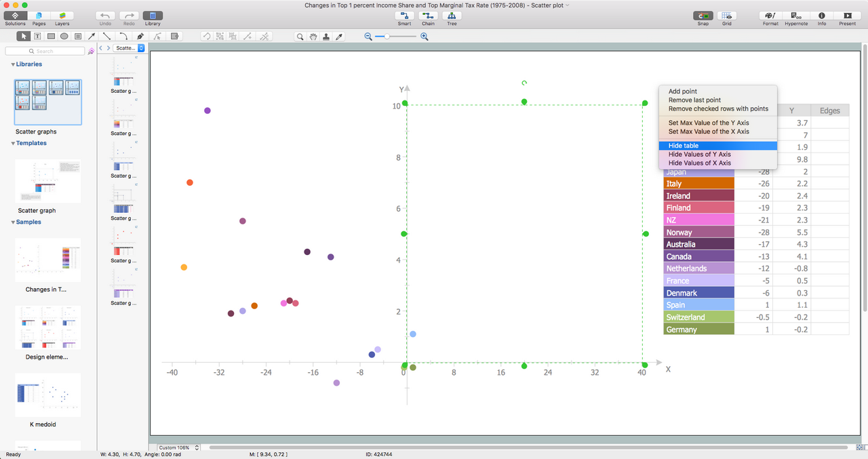Select the Ellipse shape tool
Viewport: 868px width, 459px height.
[x=64, y=37]
